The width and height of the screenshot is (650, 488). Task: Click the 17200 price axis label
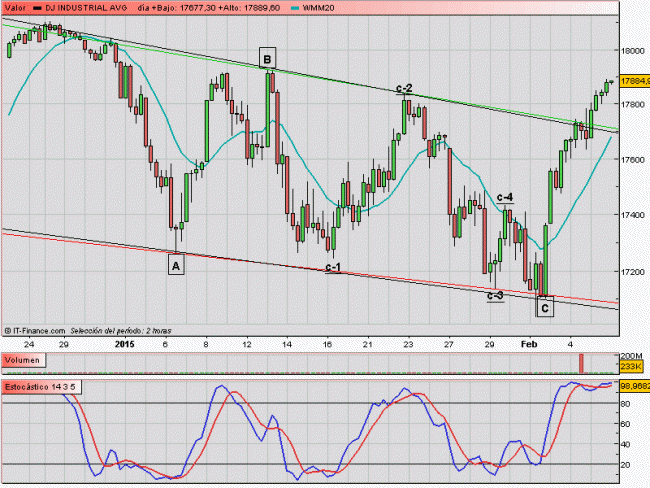coord(633,272)
